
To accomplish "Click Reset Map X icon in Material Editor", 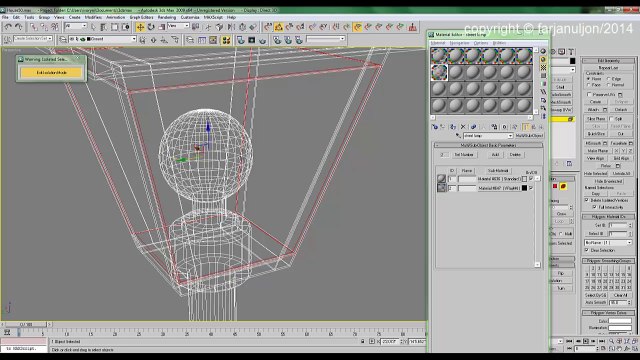I will (463, 127).
